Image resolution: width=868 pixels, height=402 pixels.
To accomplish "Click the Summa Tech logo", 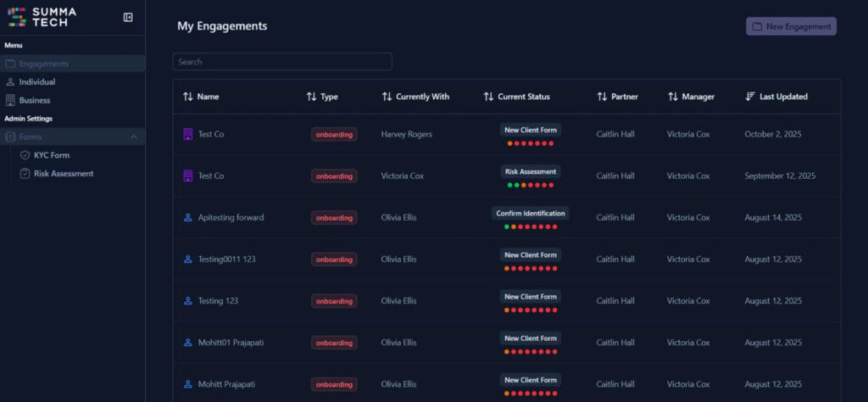I will [x=42, y=17].
